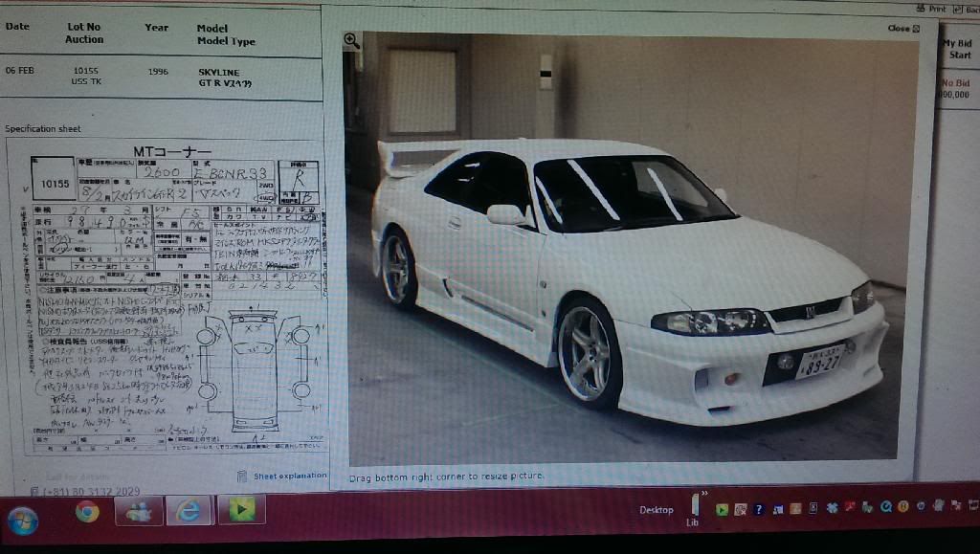Click the lot number 10155 cell
This screenshot has height=554, width=980.
[x=85, y=71]
